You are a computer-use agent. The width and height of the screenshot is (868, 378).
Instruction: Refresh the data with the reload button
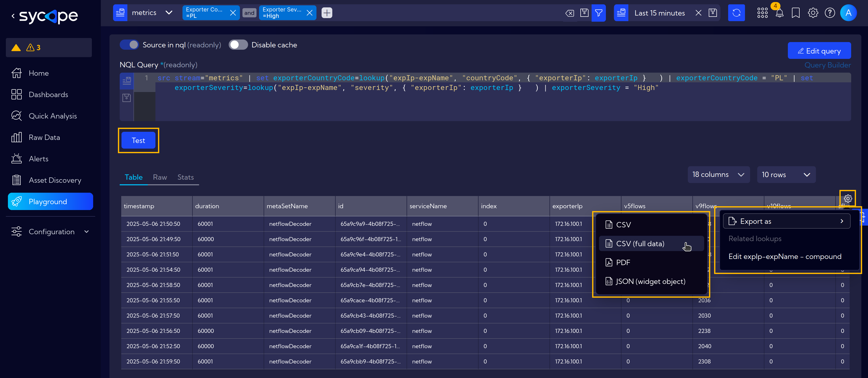pos(737,13)
